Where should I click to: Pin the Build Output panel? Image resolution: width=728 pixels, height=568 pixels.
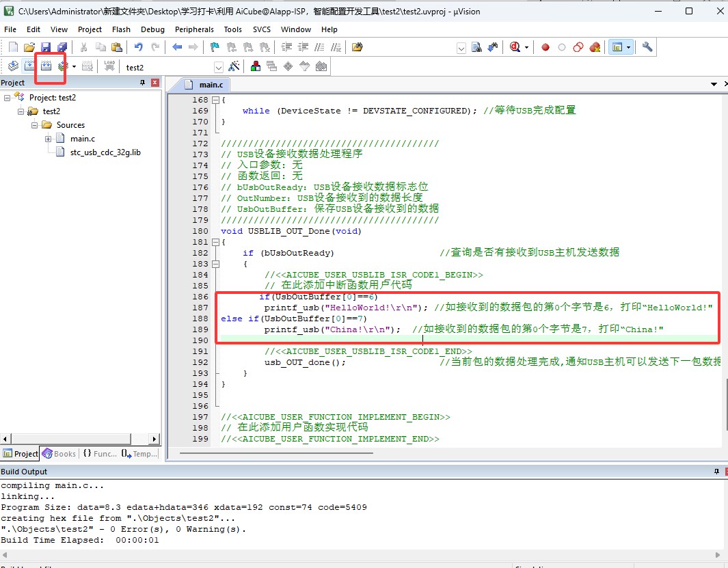click(717, 472)
